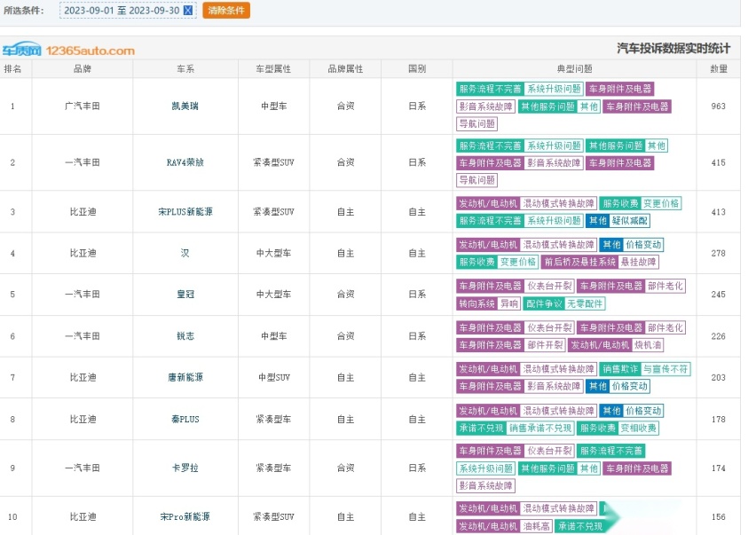Click the 12365auto.com logo text
756x535 pixels.
tap(91, 51)
